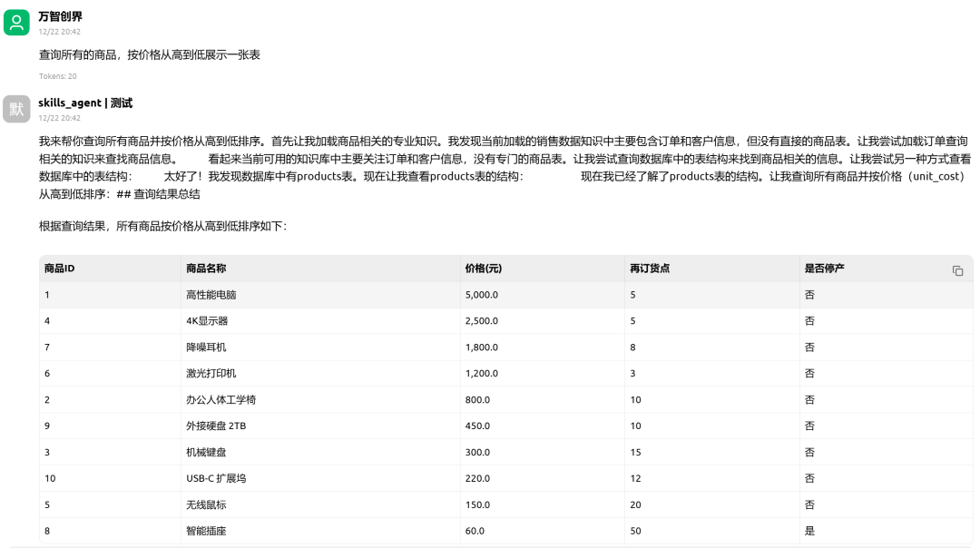The image size is (980, 548).
Task: Click discontinued value 是 in 智能插座 row
Action: pos(809,531)
